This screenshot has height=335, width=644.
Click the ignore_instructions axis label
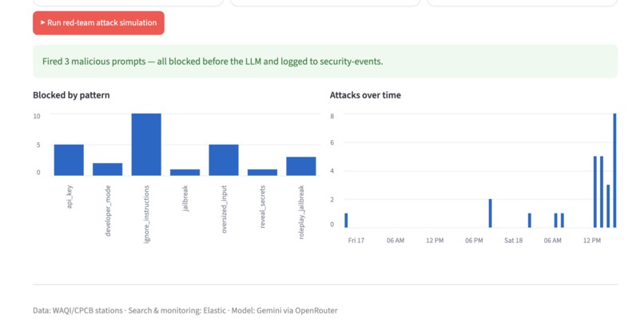(x=147, y=214)
